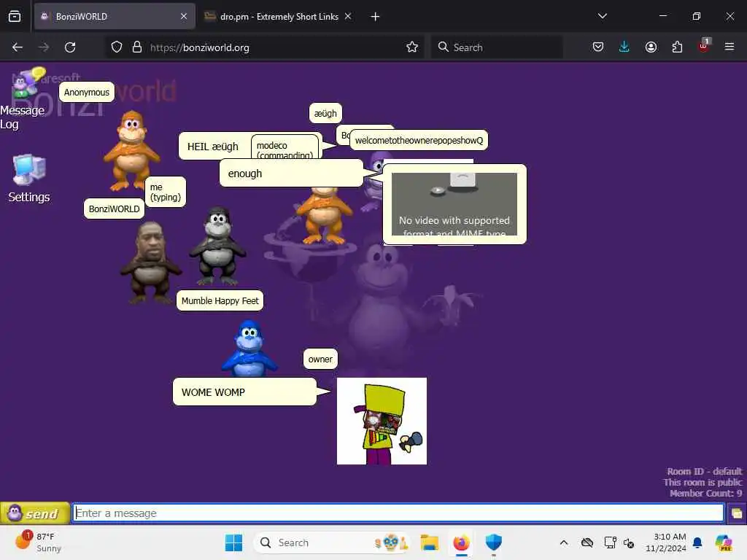This screenshot has width=747, height=560.
Task: Click the welcometotheownerepopeshowQ name tag
Action: [419, 141]
